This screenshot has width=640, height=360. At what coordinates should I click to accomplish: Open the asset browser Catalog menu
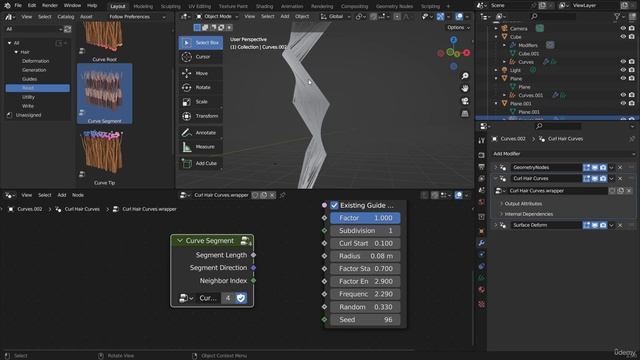pos(66,17)
